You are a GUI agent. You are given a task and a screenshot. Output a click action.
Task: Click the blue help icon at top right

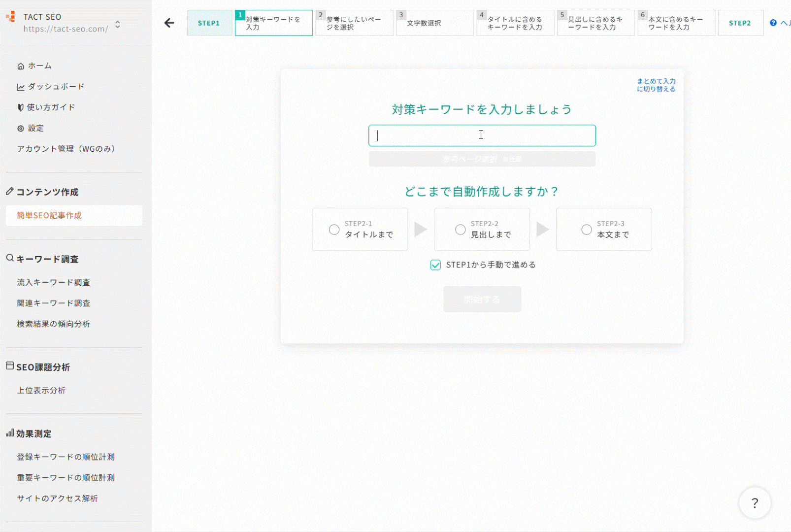[773, 23]
